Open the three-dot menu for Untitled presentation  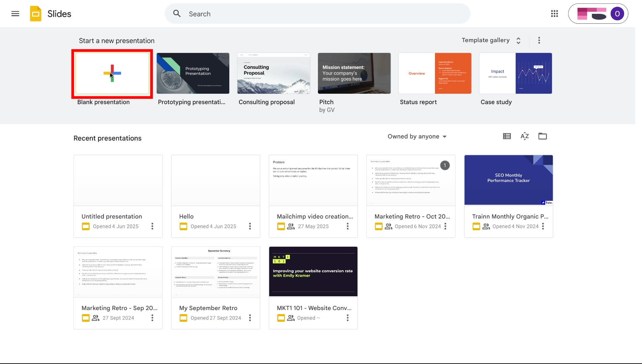click(x=152, y=226)
